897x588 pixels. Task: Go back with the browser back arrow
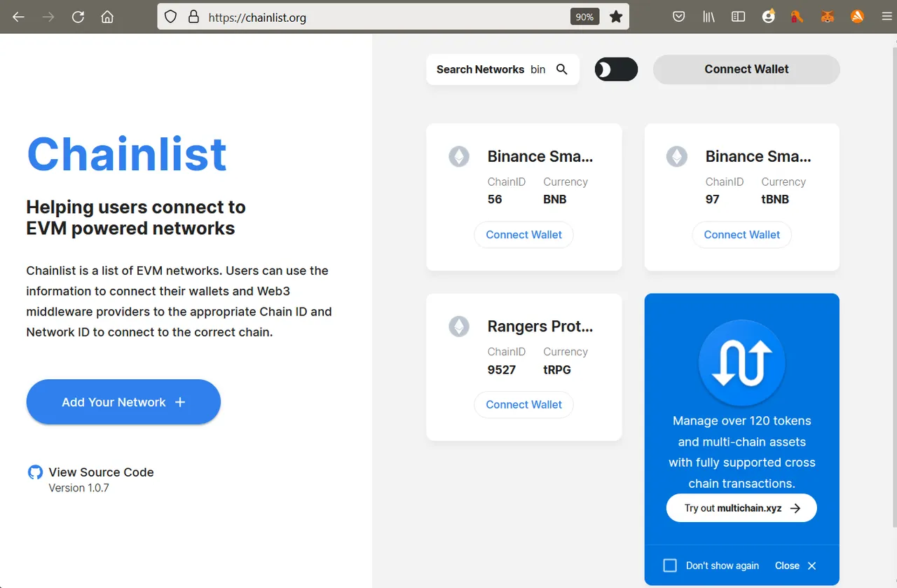pos(19,17)
